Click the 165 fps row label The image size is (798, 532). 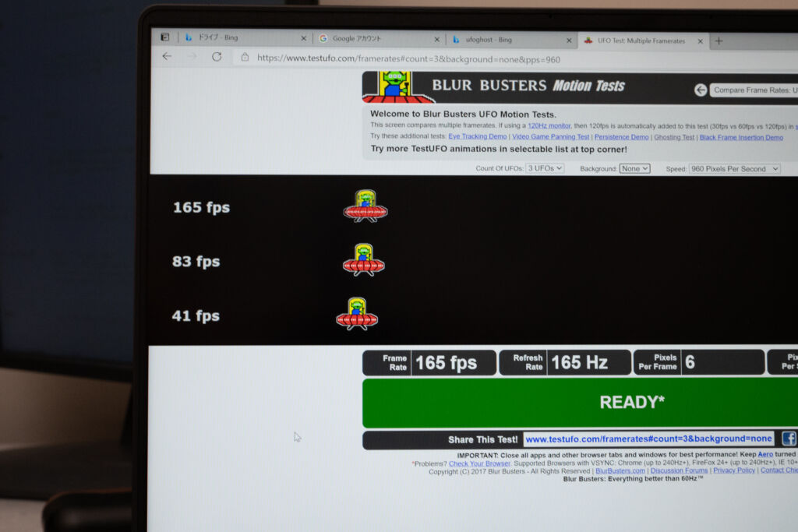coord(202,207)
